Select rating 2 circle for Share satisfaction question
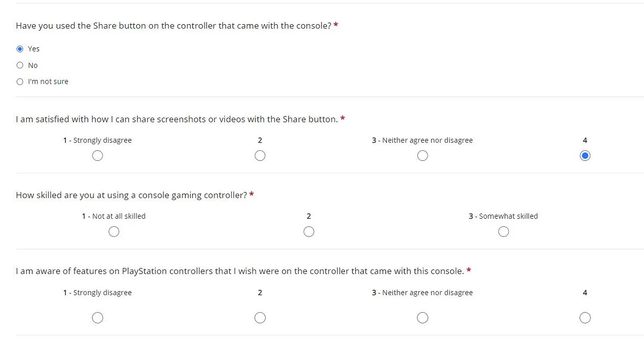Image resolution: width=644 pixels, height=362 pixels. pos(260,156)
